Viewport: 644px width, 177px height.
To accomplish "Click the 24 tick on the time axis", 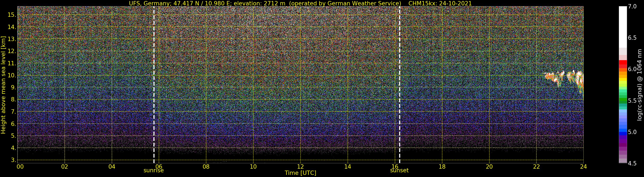I will (583, 167).
